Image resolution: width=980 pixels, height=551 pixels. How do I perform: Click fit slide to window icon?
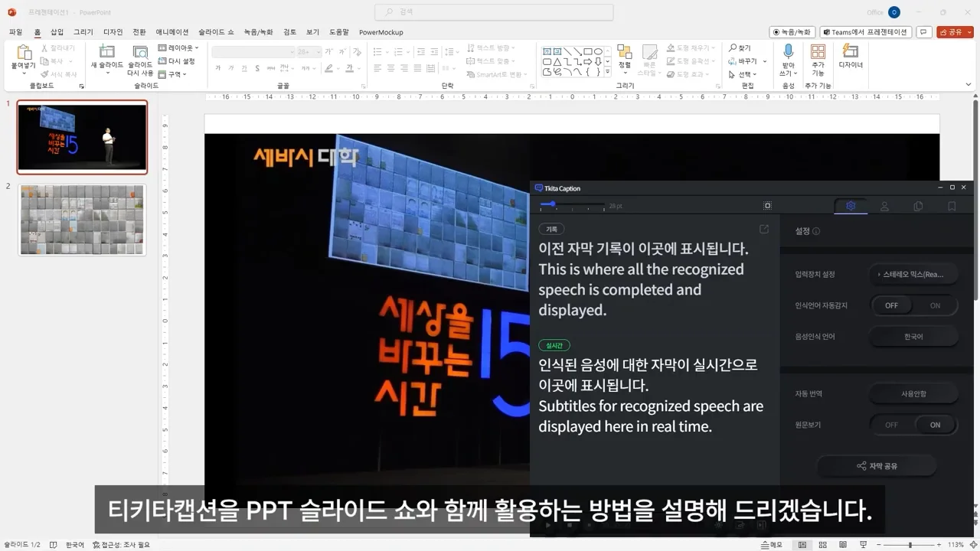coord(973,545)
